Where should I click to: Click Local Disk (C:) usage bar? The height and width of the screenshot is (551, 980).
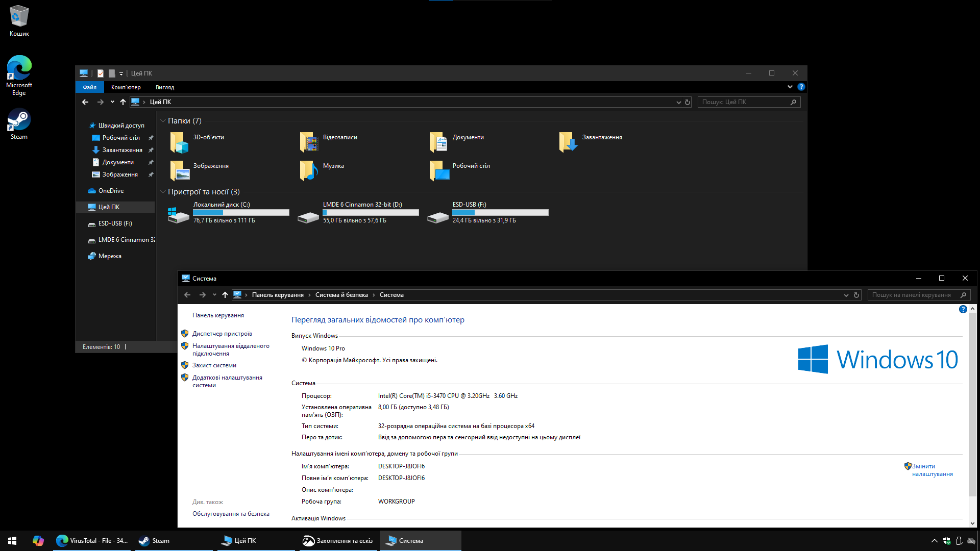point(241,213)
